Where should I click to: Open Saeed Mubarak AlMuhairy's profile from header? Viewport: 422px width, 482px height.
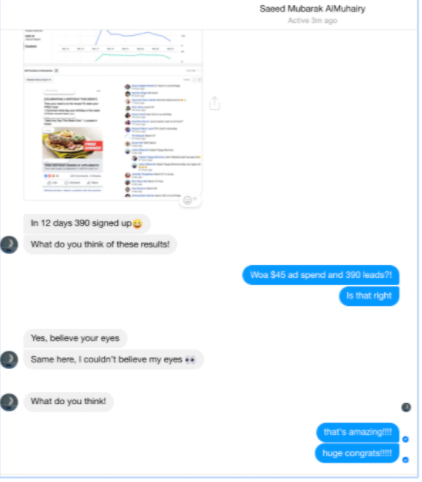(312, 9)
